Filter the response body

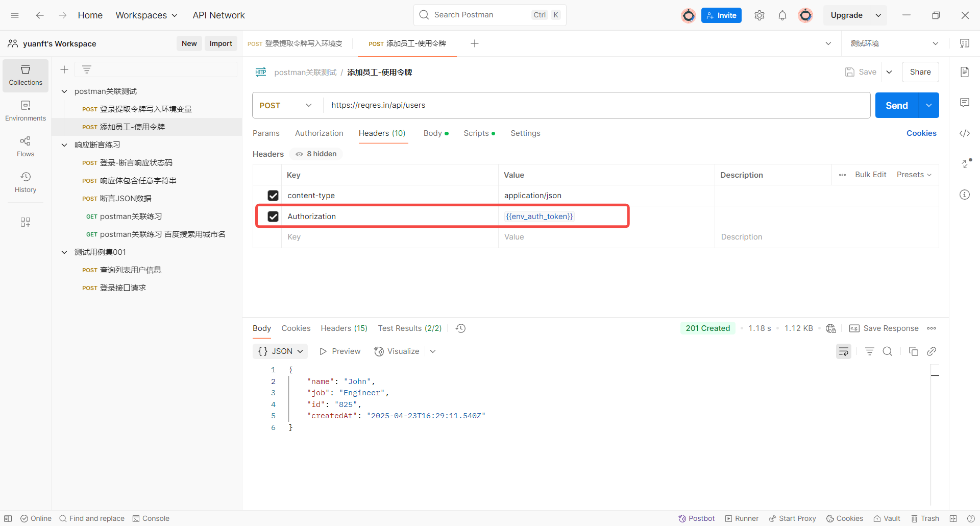870,351
